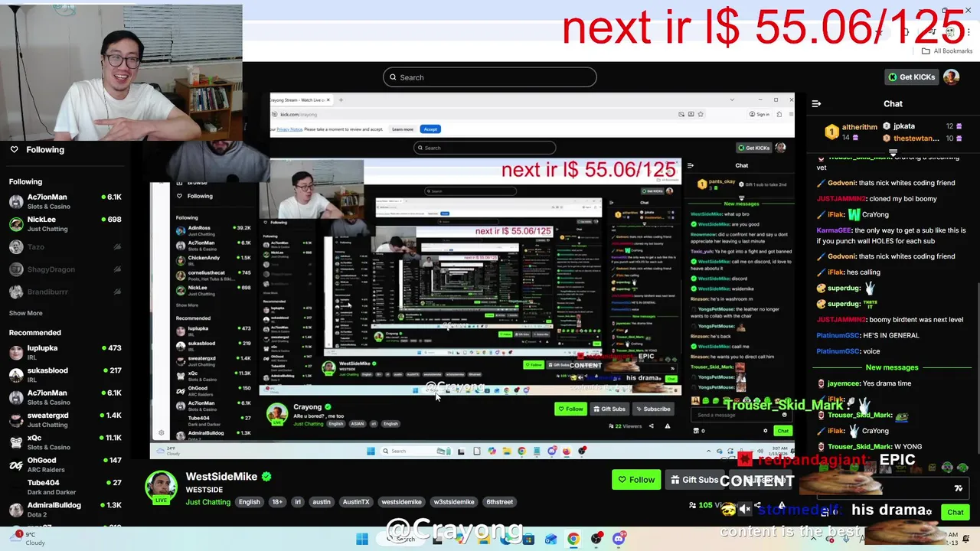
Task: Select the English tag
Action: pos(249,502)
